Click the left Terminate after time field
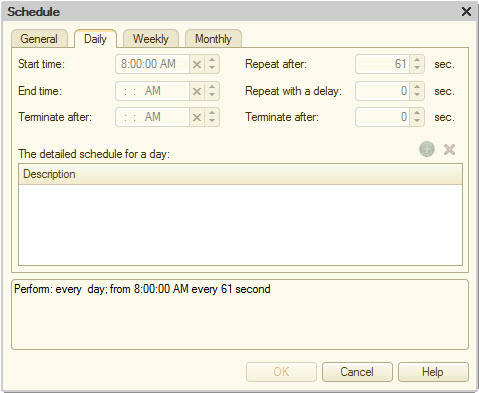Image resolution: width=479 pixels, height=393 pixels. [152, 117]
